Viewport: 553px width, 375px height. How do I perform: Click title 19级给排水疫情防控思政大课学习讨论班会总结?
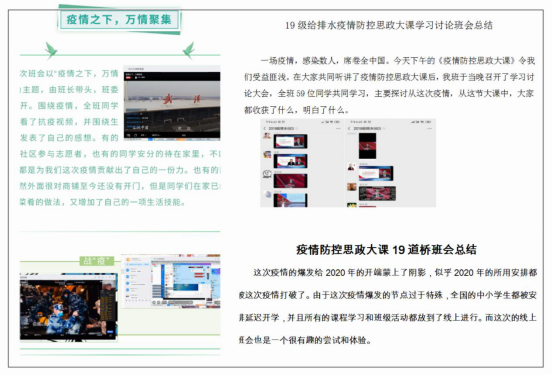[x=389, y=25]
